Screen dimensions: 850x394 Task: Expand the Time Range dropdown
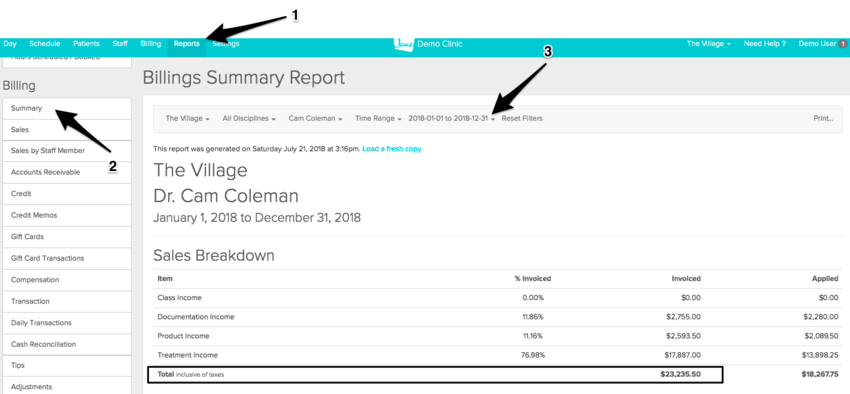tap(378, 118)
